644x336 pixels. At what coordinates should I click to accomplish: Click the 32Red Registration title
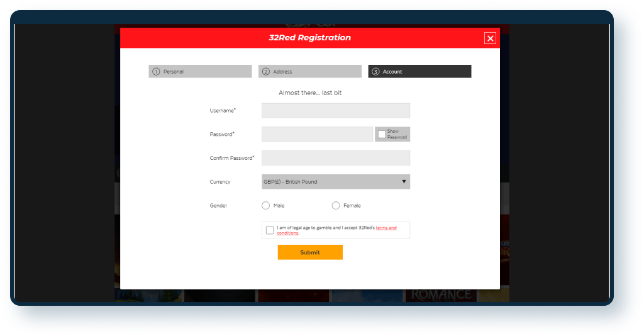coord(309,38)
